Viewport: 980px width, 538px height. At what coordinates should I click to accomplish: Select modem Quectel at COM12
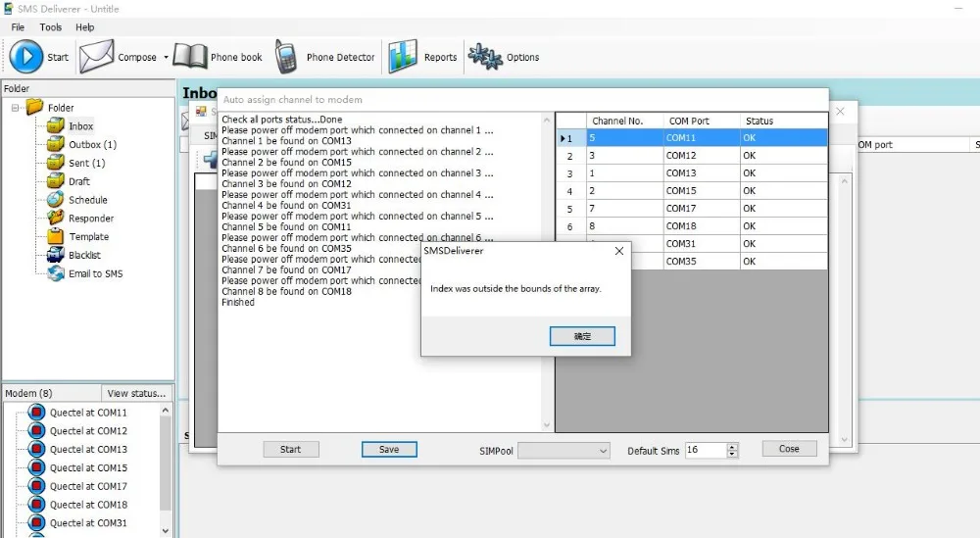[x=88, y=431]
